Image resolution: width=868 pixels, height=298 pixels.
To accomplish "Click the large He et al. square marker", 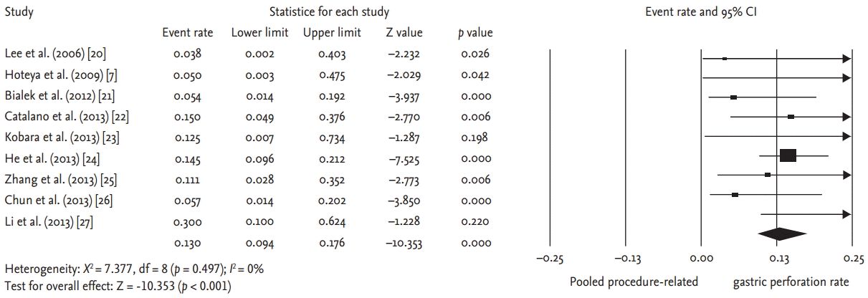I will click(x=788, y=155).
